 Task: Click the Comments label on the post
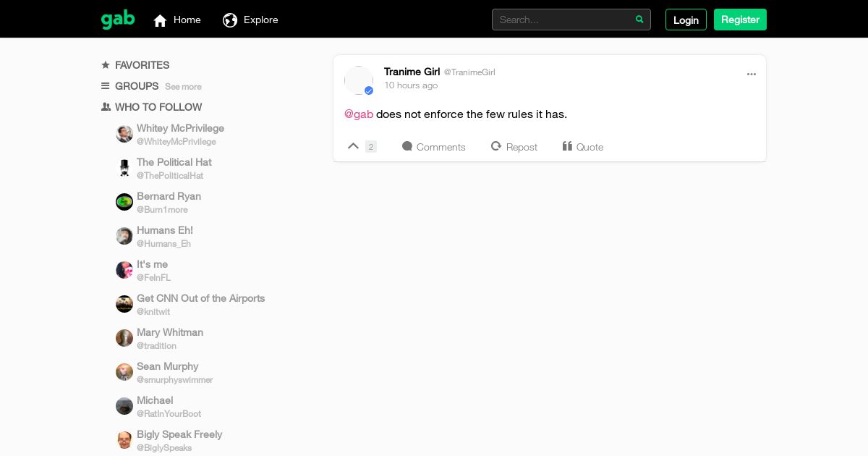point(441,147)
